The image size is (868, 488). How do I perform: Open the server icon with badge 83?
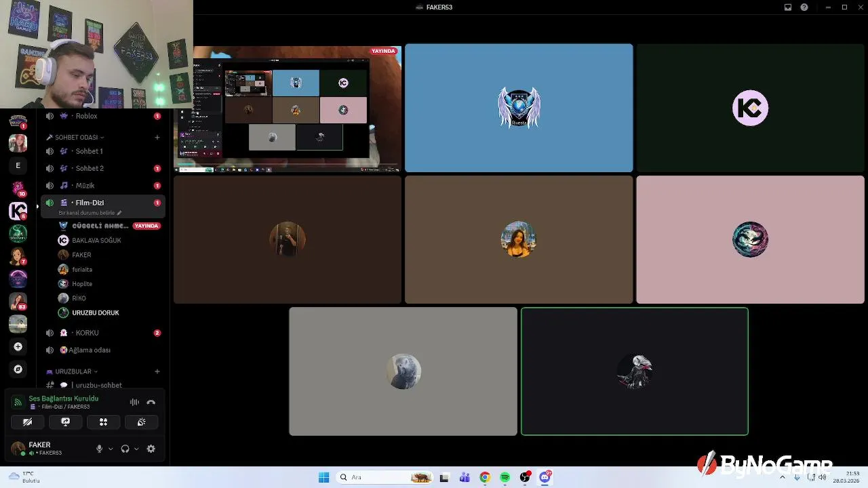click(x=18, y=302)
